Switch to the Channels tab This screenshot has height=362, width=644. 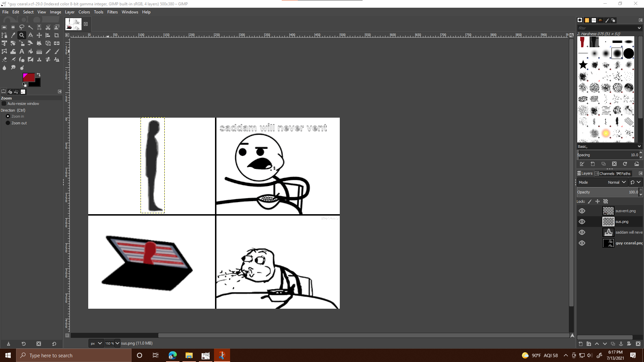(x=604, y=174)
